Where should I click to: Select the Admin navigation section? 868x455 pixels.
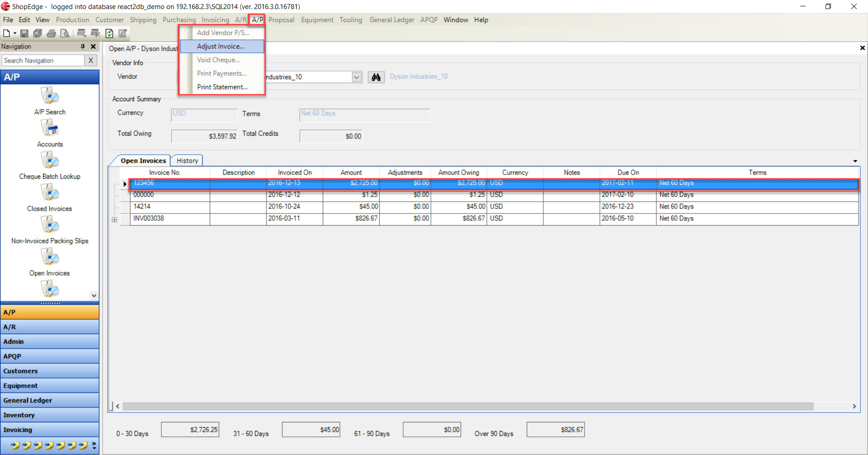50,341
